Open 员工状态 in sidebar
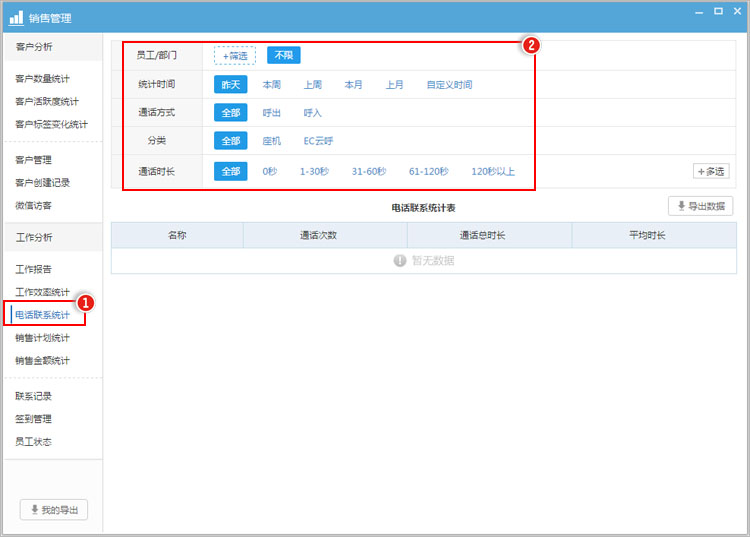Image resolution: width=750 pixels, height=537 pixels. coord(33,442)
